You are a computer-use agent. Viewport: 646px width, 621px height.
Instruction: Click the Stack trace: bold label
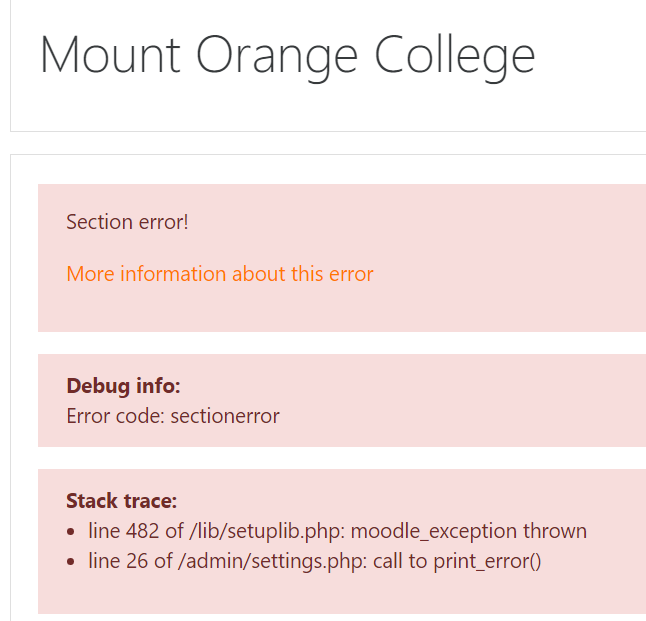click(122, 501)
